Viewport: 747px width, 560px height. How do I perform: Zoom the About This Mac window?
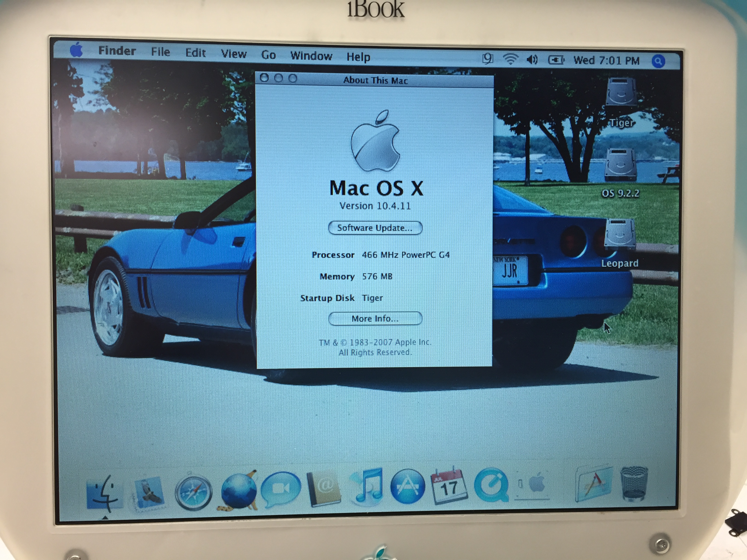293,78
